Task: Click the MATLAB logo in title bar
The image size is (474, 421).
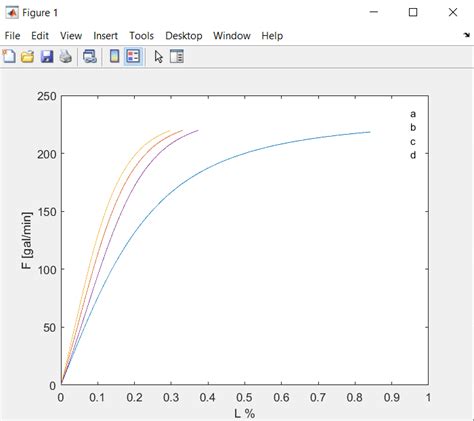Action: pos(12,13)
